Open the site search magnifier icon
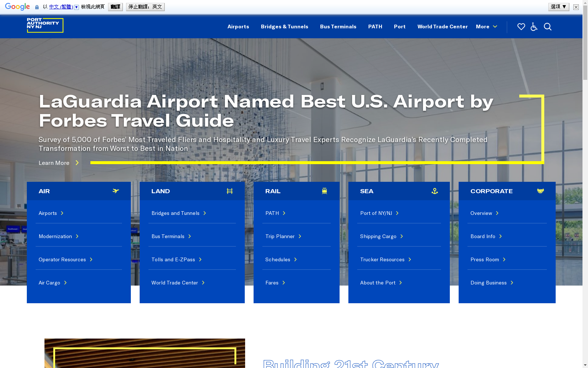Viewport: 588px width, 368px height. pos(548,26)
